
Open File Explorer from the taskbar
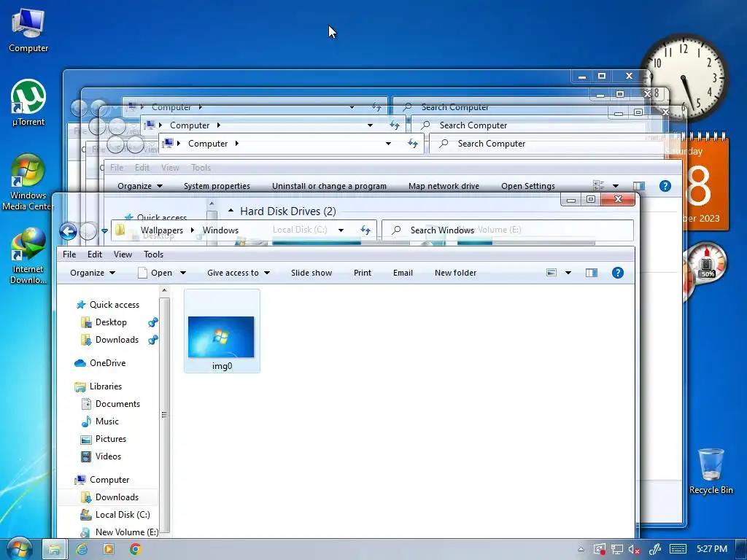tap(55, 550)
